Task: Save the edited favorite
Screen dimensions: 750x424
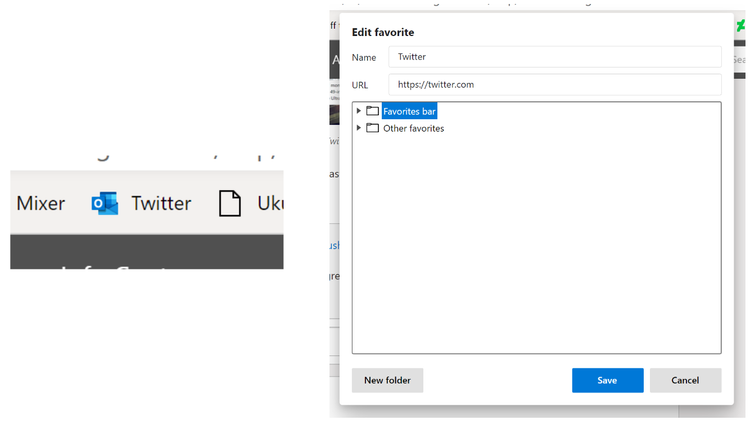Action: pos(607,380)
